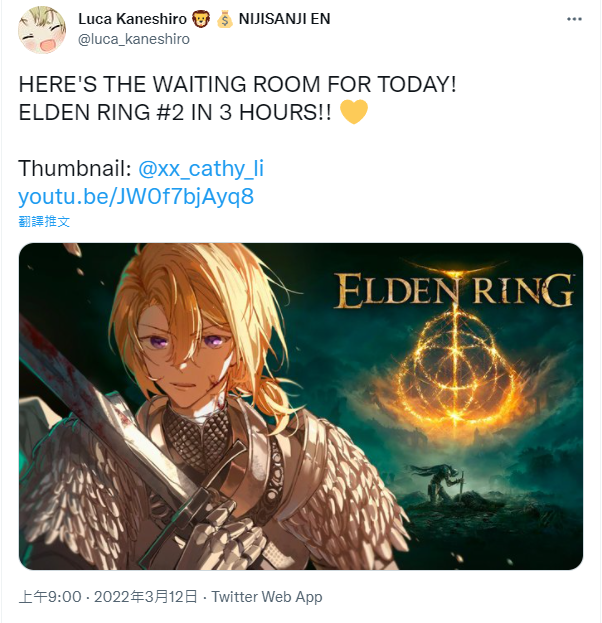Click the tweet timestamp 上午9:00

[x=50, y=597]
